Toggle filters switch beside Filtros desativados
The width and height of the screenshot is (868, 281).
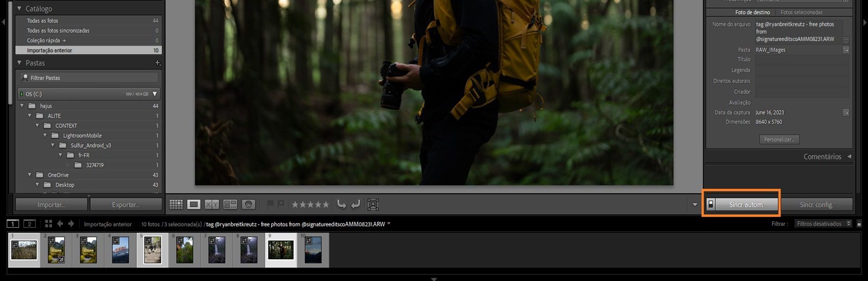[859, 223]
